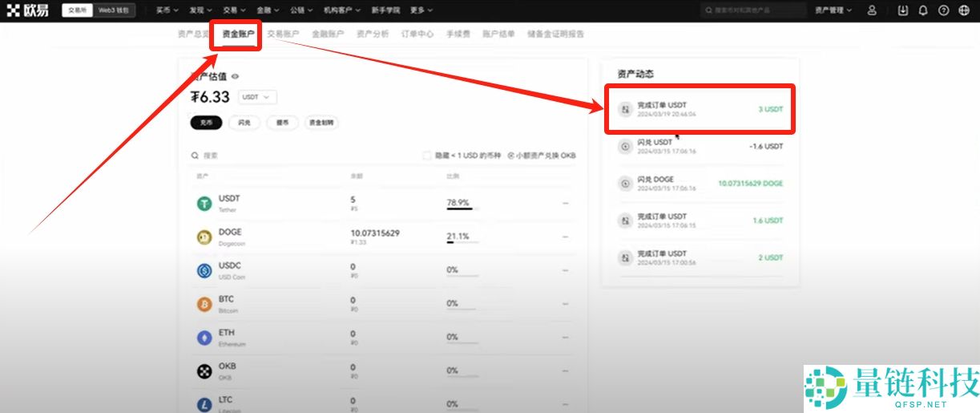This screenshot has width=980, height=413.
Task: Switch to the Web3 钱包 toggle
Action: (x=115, y=10)
